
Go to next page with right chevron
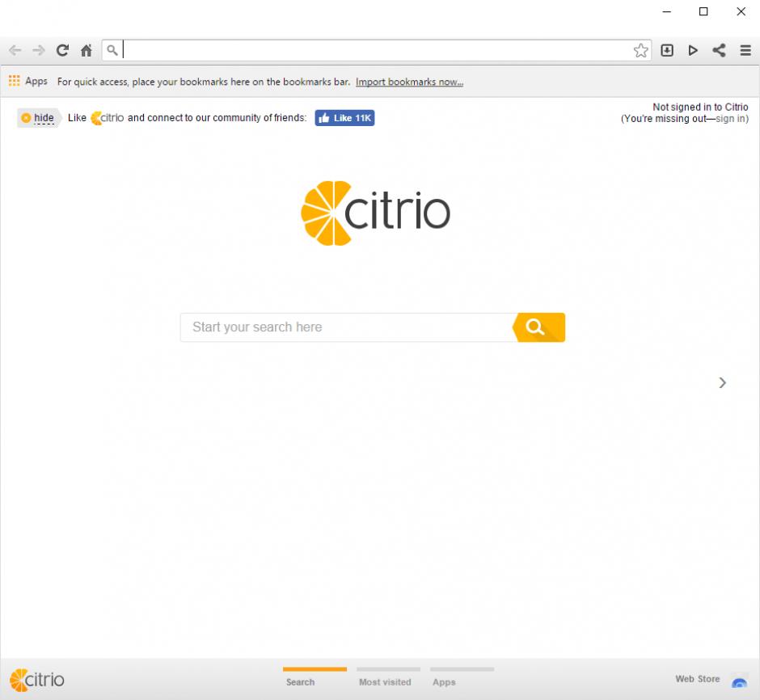[723, 382]
